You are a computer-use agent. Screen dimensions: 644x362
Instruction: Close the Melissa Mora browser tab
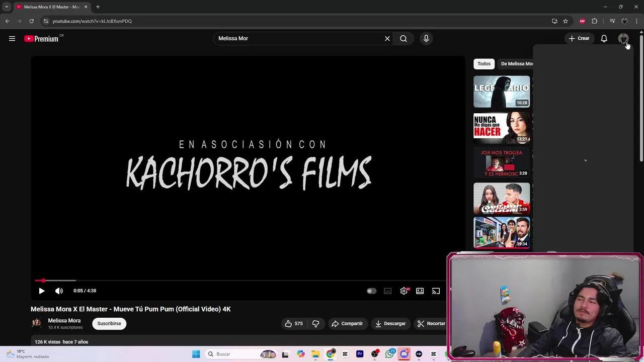[x=86, y=7]
